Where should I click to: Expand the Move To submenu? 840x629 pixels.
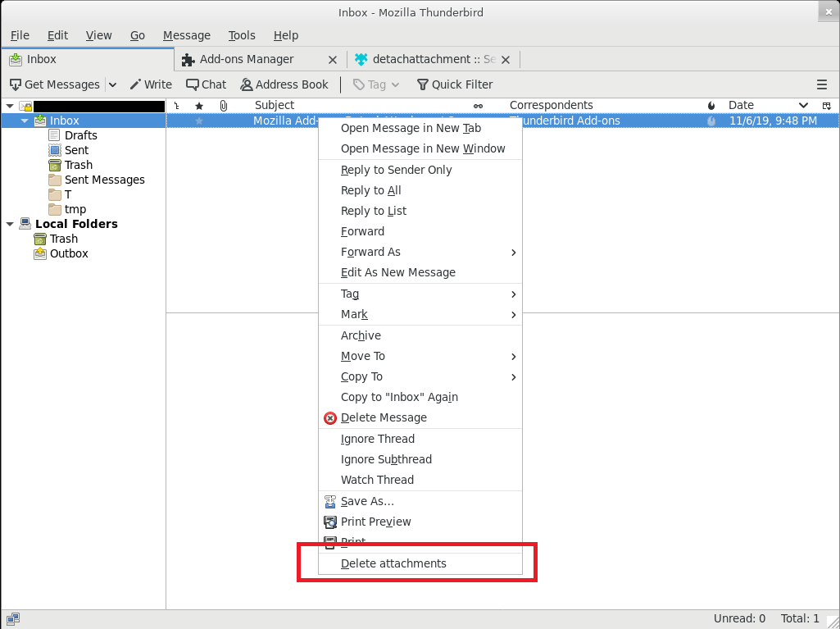[420, 356]
